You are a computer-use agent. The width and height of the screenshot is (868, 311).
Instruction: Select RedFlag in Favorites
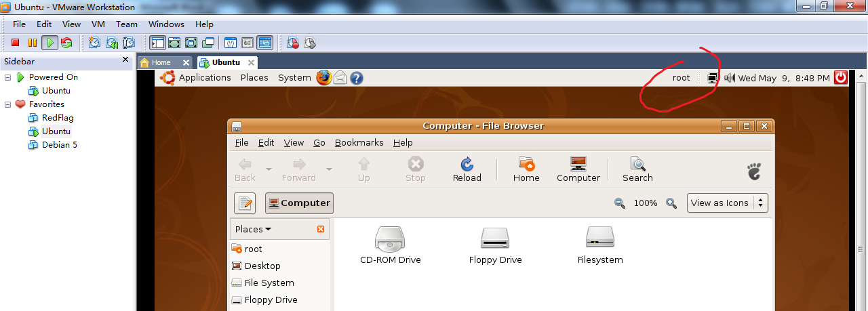(58, 118)
